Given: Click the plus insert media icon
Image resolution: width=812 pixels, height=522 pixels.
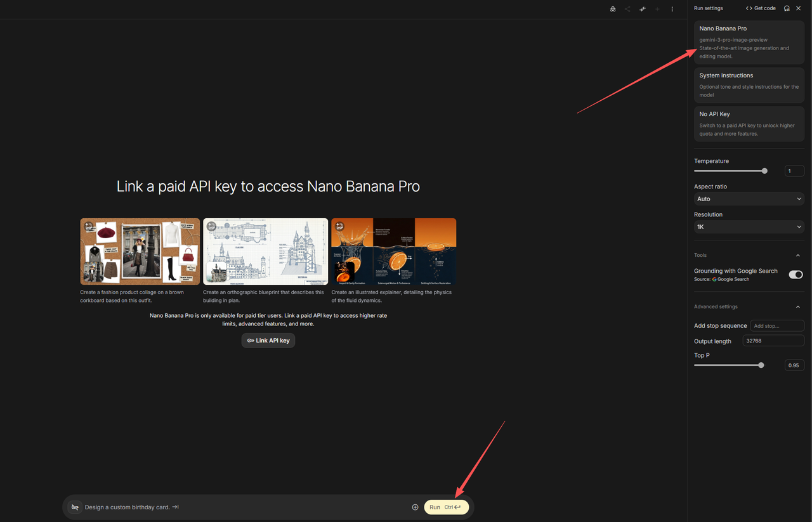Looking at the screenshot, I should click(415, 507).
